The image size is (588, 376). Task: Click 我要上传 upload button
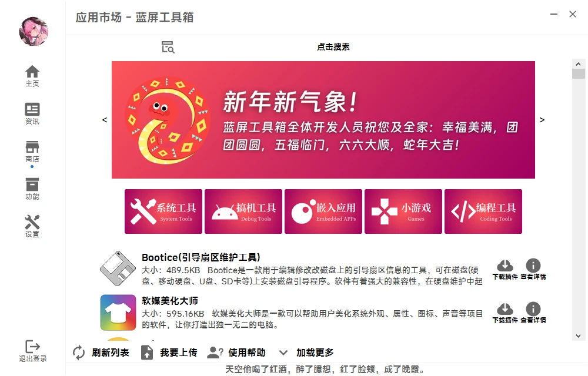169,352
